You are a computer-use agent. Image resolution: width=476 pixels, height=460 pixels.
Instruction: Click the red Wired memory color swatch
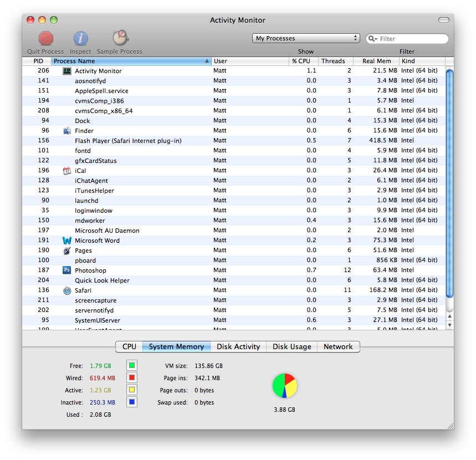[132, 377]
